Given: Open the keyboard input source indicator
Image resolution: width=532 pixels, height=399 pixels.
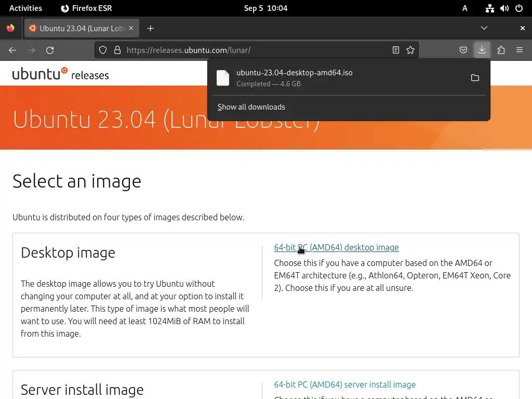Looking at the screenshot, I should pyautogui.click(x=465, y=8).
